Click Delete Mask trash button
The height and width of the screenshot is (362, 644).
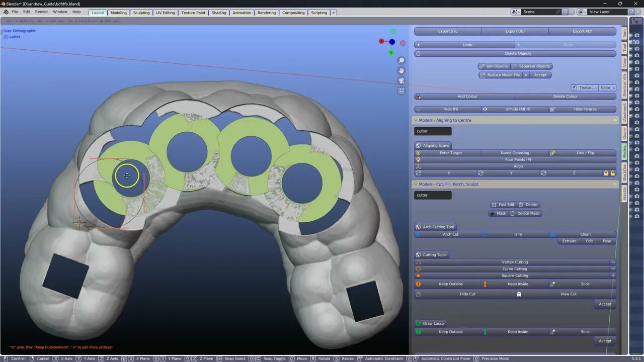click(525, 213)
